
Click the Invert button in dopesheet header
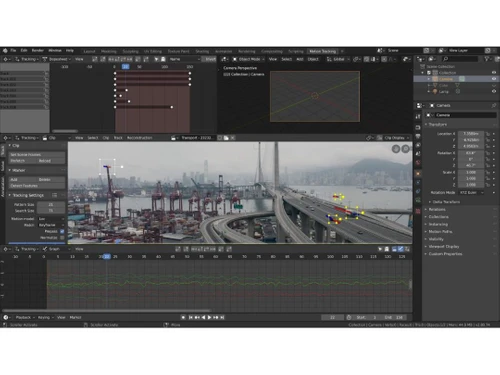coord(210,59)
